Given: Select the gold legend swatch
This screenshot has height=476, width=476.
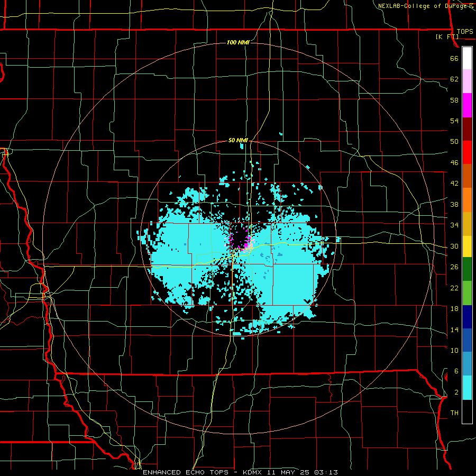Looking at the screenshot, I should (x=467, y=224).
